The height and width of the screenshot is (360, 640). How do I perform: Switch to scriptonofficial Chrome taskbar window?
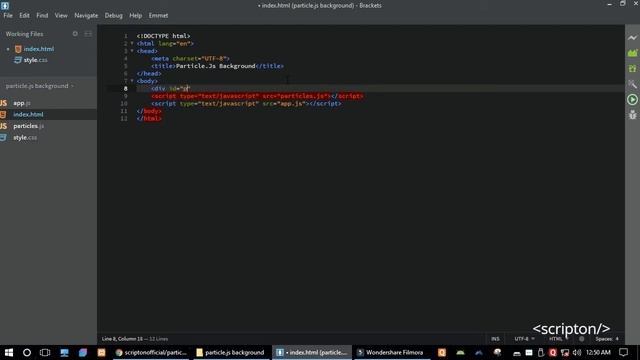pyautogui.click(x=151, y=352)
